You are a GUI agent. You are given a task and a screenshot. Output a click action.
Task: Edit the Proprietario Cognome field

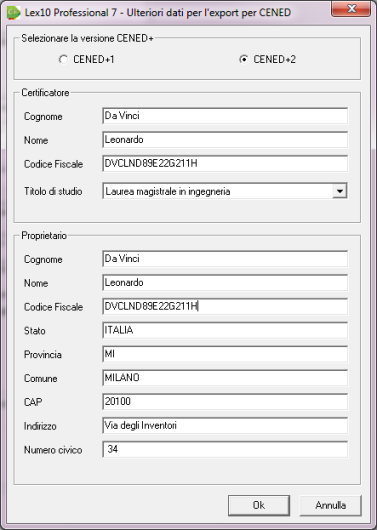tap(225, 259)
